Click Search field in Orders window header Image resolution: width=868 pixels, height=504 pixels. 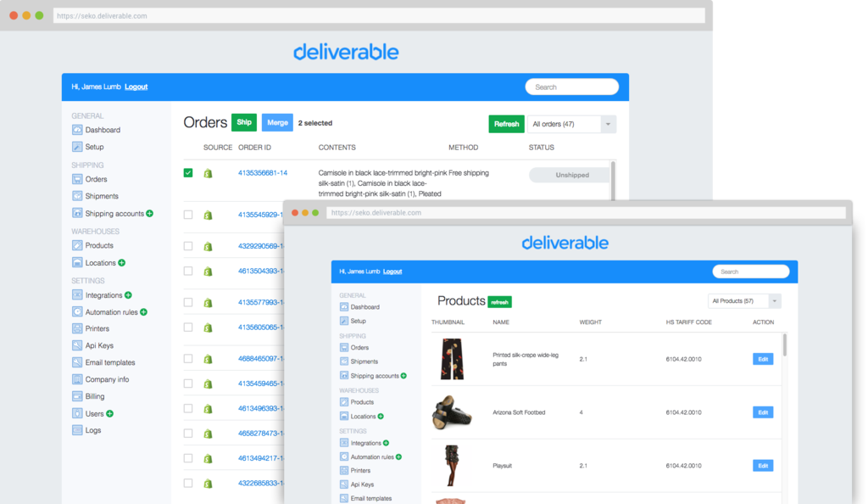pos(572,87)
